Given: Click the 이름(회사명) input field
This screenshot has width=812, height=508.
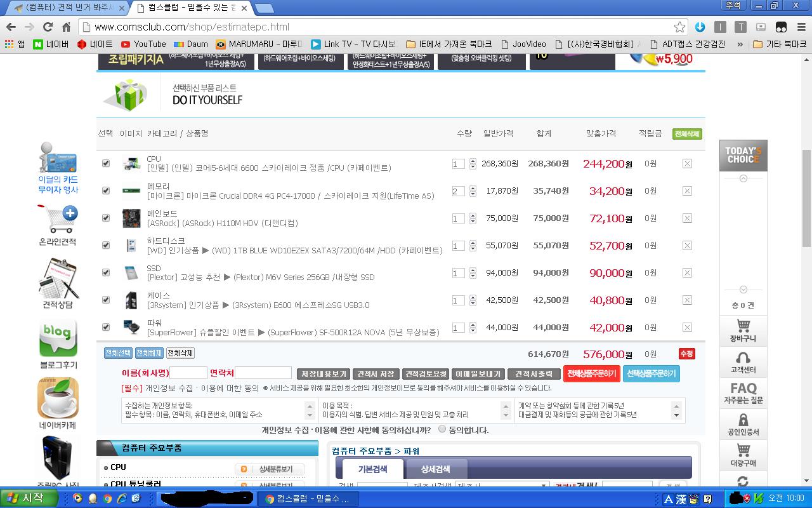Looking at the screenshot, I should 188,373.
